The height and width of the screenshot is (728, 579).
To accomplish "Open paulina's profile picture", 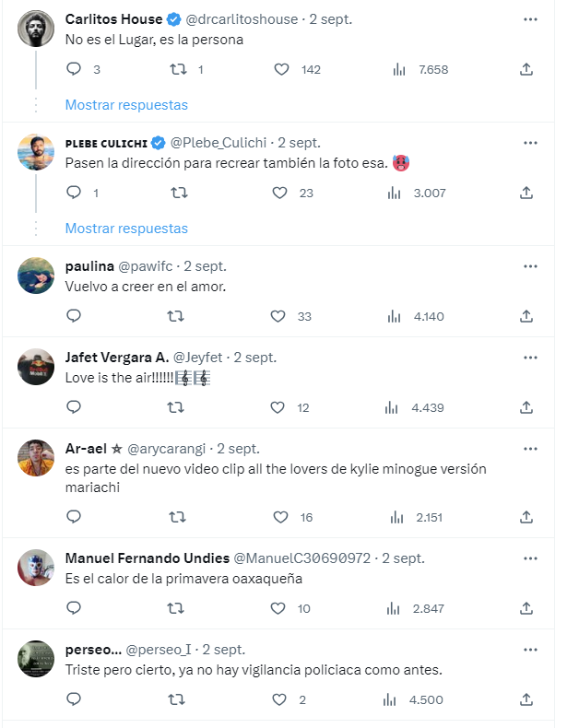I will click(x=36, y=276).
